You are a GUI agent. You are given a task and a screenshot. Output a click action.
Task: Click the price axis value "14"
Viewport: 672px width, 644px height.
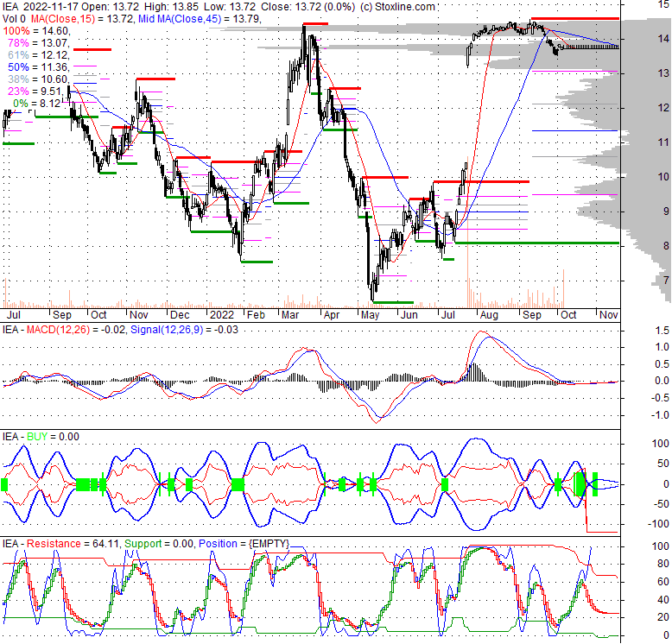coord(663,39)
